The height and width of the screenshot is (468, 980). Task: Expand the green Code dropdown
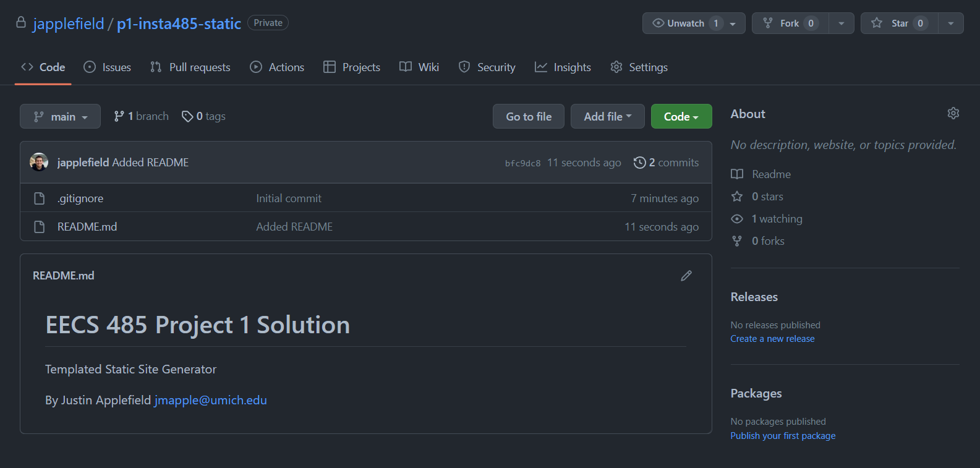point(681,116)
